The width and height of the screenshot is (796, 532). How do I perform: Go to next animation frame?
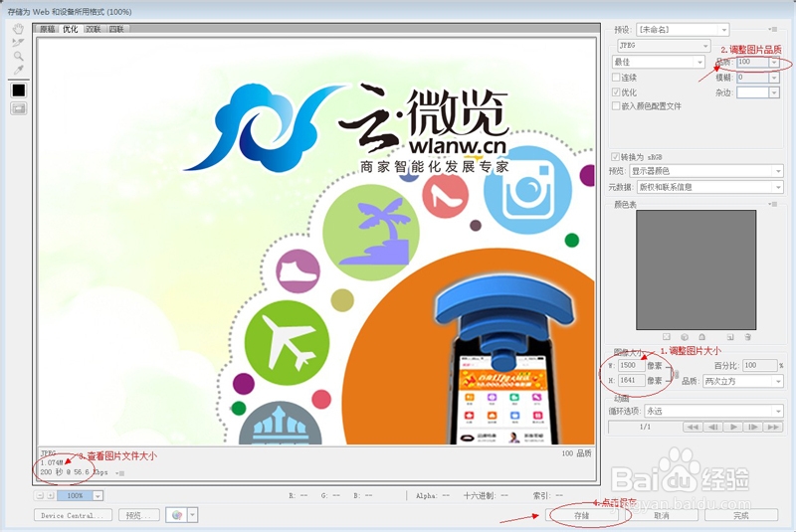click(x=753, y=427)
